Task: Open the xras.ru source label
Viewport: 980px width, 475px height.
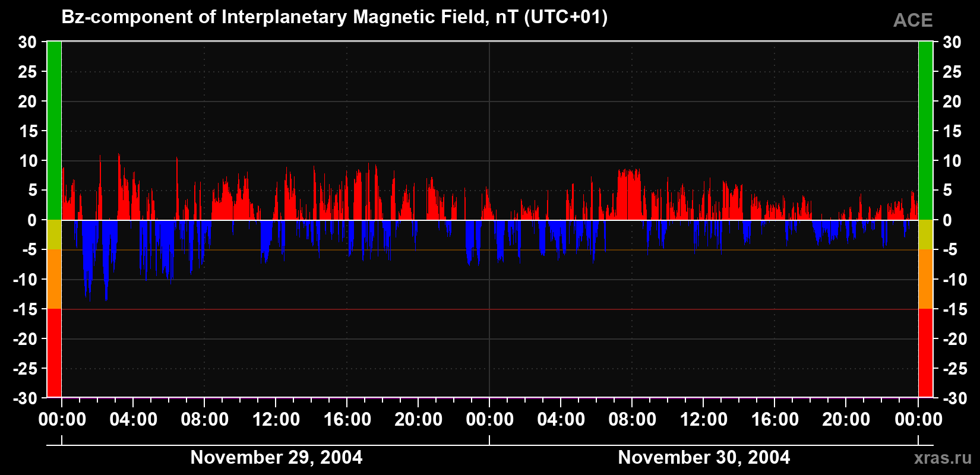Action: tap(943, 458)
